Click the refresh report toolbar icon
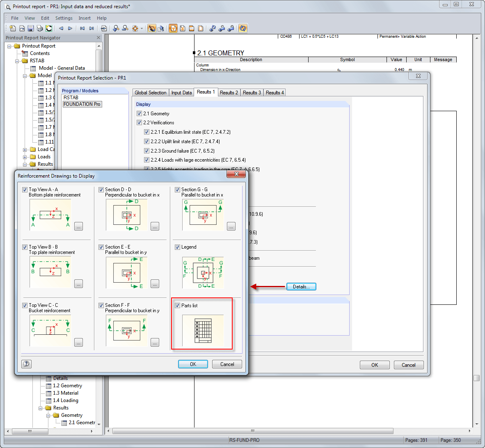The image size is (485, 448). [243, 28]
